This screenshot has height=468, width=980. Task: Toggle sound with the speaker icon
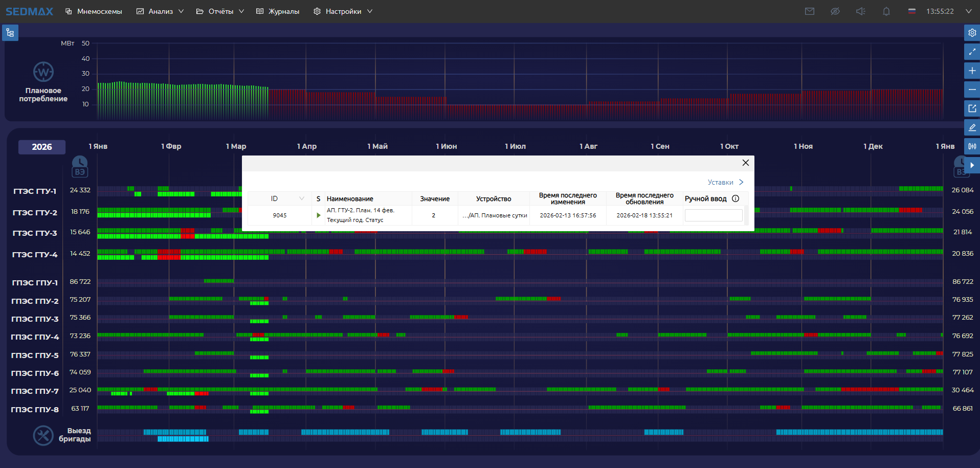pyautogui.click(x=860, y=11)
